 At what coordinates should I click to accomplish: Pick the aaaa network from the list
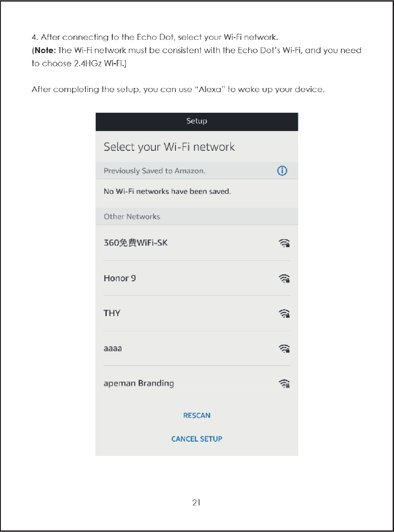[x=113, y=349]
